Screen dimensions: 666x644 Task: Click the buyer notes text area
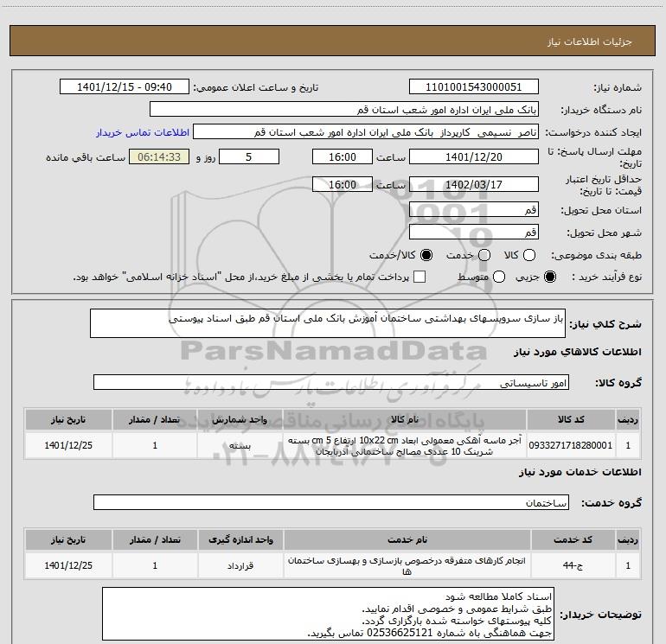[328, 614]
